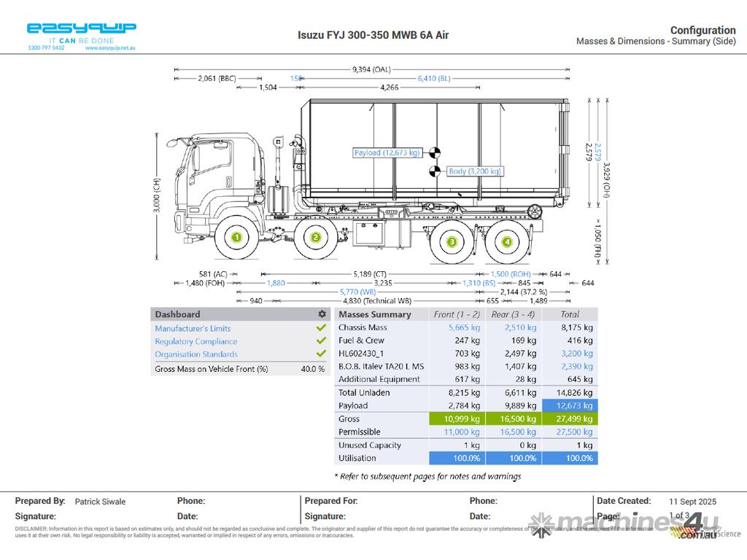
Task: Click the Organisation Standards green checkmark
Action: click(321, 354)
